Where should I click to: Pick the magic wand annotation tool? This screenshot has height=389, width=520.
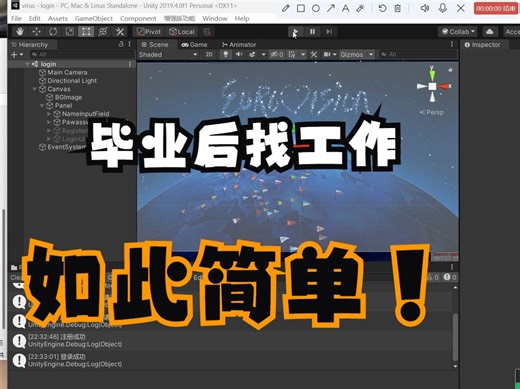pos(360,8)
